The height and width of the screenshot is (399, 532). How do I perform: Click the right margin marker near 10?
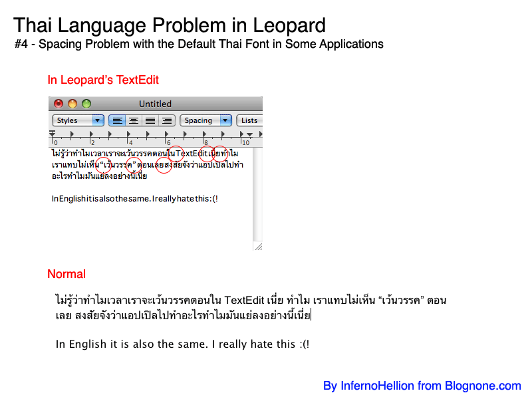[x=250, y=136]
